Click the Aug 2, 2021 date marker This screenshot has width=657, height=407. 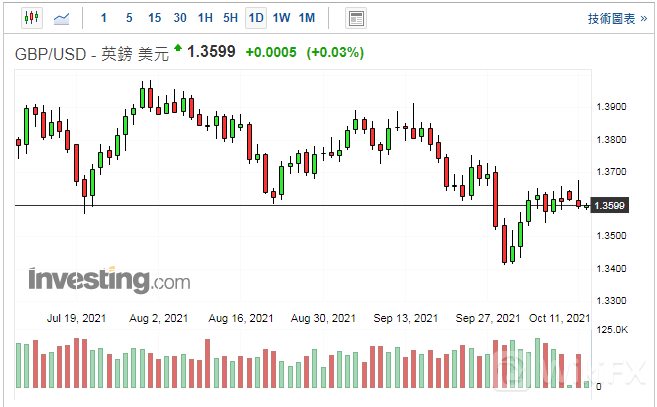(x=160, y=318)
